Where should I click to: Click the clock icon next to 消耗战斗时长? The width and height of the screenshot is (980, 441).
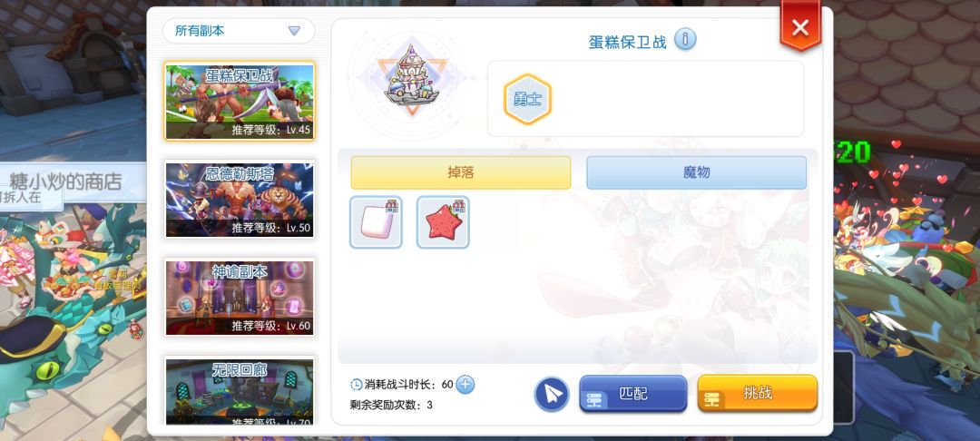point(357,384)
